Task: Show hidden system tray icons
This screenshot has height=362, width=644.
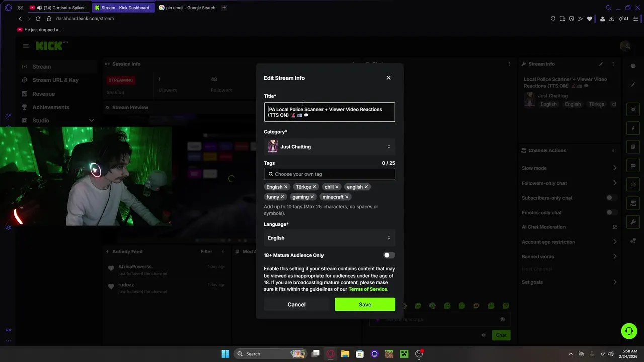Action: (x=570, y=354)
